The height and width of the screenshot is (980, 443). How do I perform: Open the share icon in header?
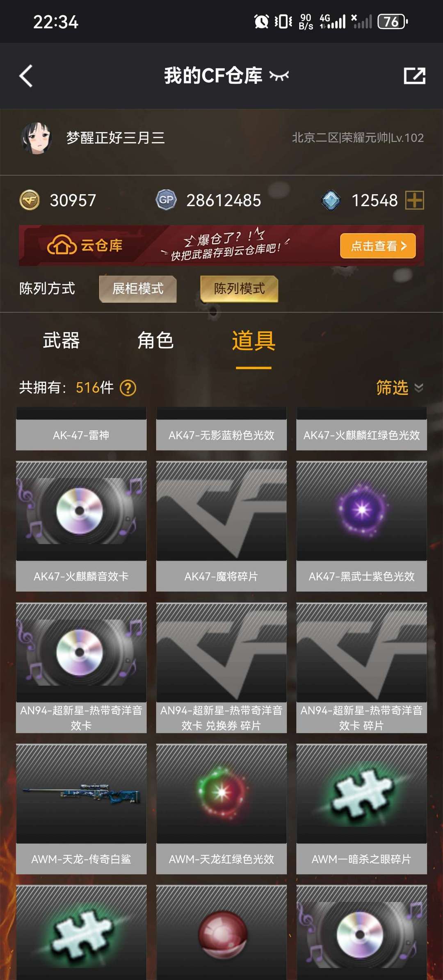click(414, 76)
